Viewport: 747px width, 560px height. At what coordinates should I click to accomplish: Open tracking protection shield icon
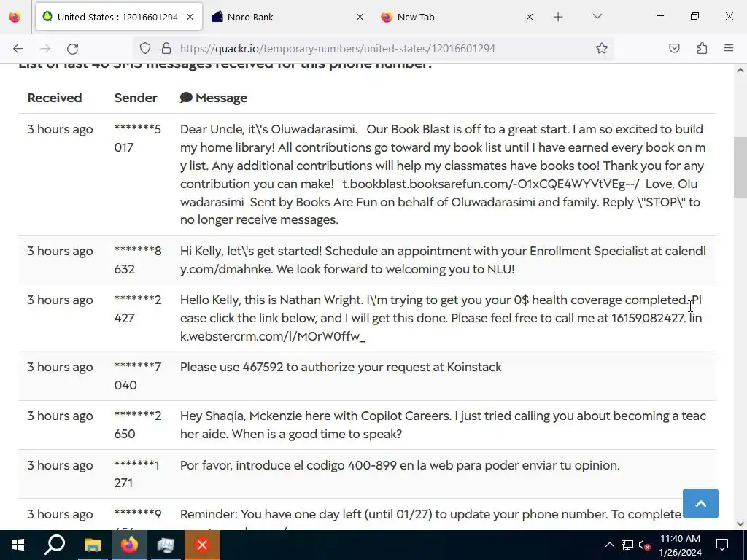(x=145, y=49)
